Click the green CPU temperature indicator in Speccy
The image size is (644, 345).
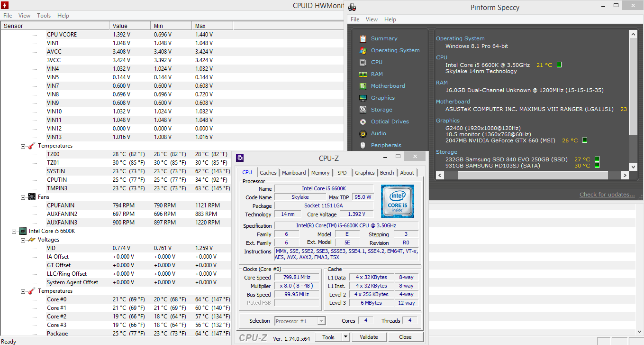point(559,65)
